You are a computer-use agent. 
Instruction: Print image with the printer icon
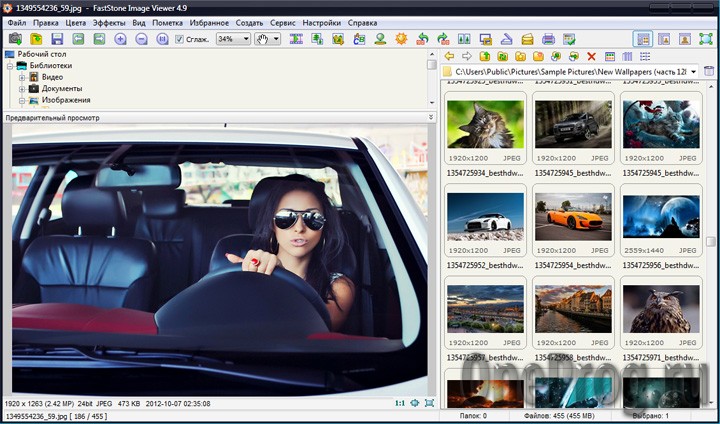[x=548, y=39]
